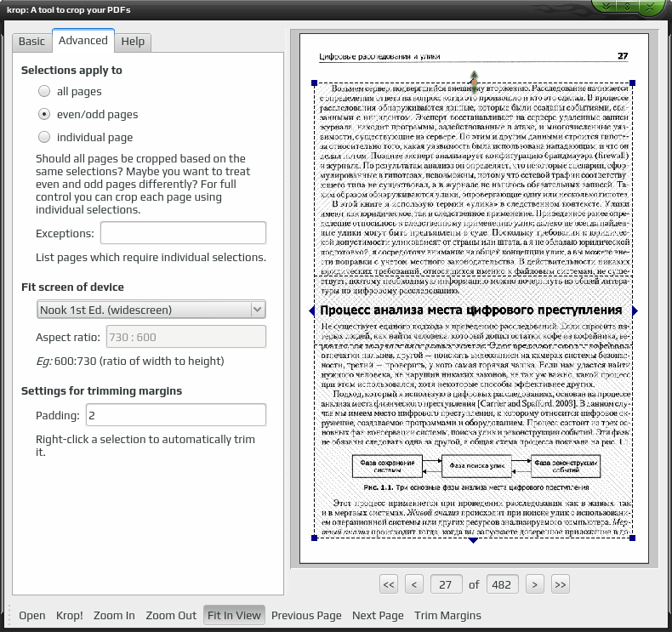Select the 'individual page' radio option
This screenshot has width=672, height=632.
tap(44, 137)
